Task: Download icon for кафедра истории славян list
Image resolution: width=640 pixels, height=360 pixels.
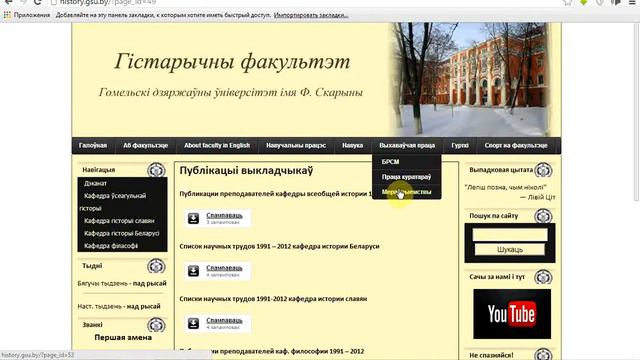Action: [x=193, y=323]
